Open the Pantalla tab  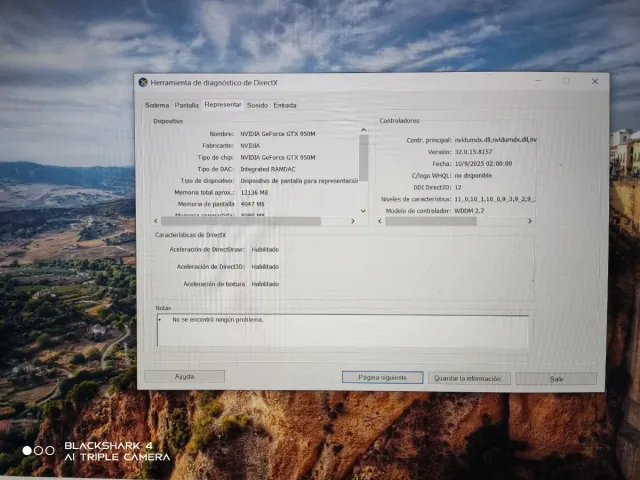click(186, 104)
